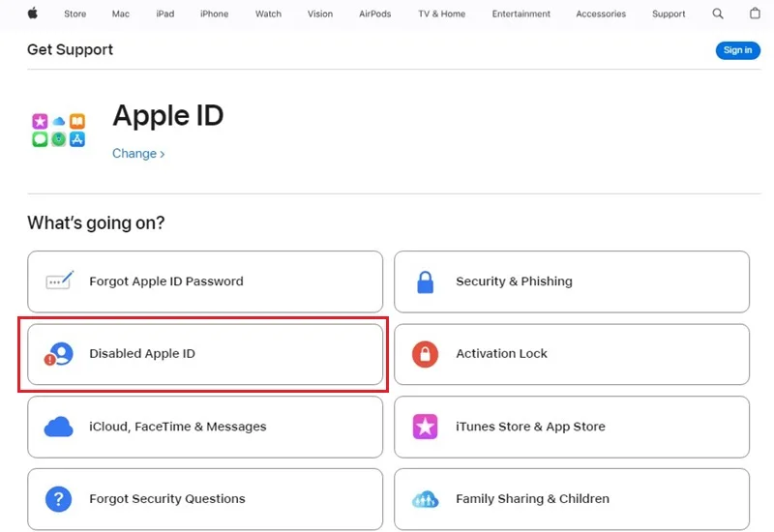
Task: Click the purple star iTunes Store icon
Action: 425,427
